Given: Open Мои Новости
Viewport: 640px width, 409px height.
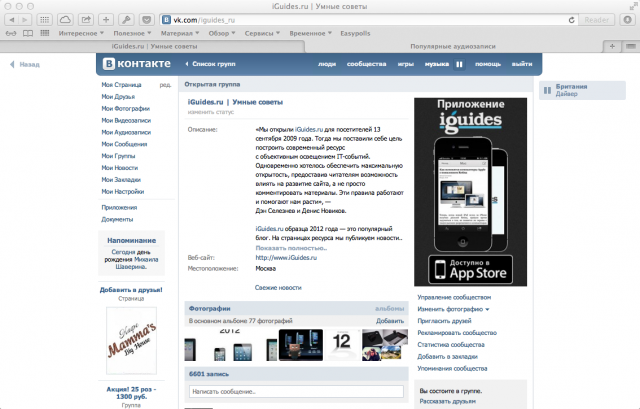Looking at the screenshot, I should pos(120,168).
